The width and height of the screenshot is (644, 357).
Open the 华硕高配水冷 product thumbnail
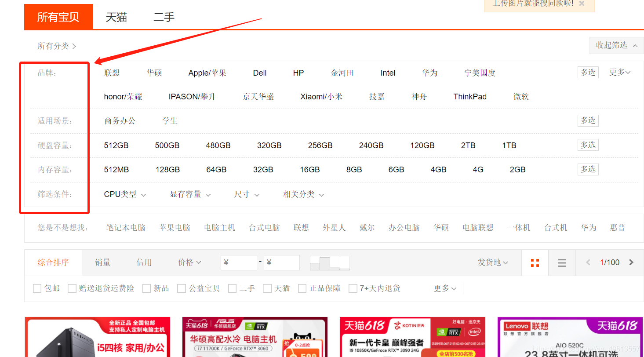click(x=255, y=337)
